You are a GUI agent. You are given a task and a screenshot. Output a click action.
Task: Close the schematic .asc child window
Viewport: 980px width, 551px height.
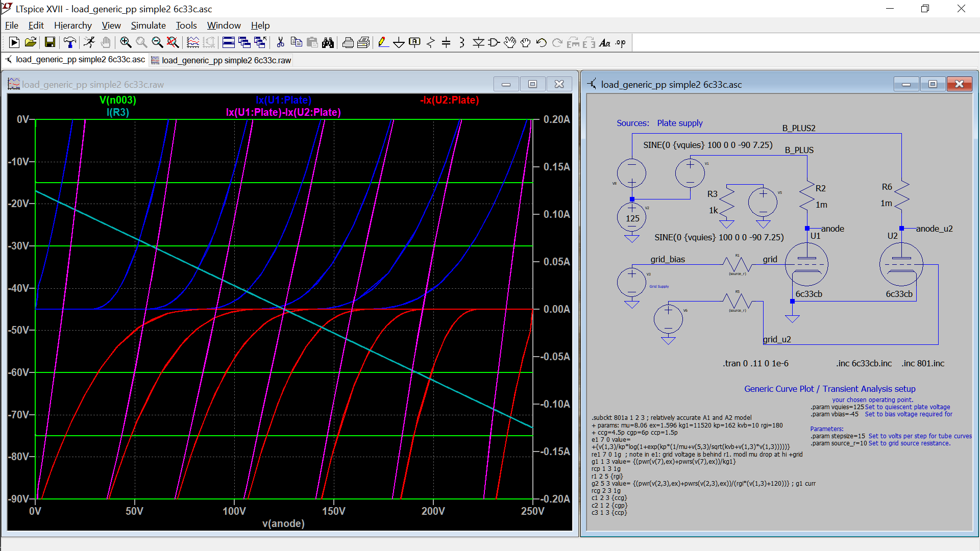(x=960, y=84)
